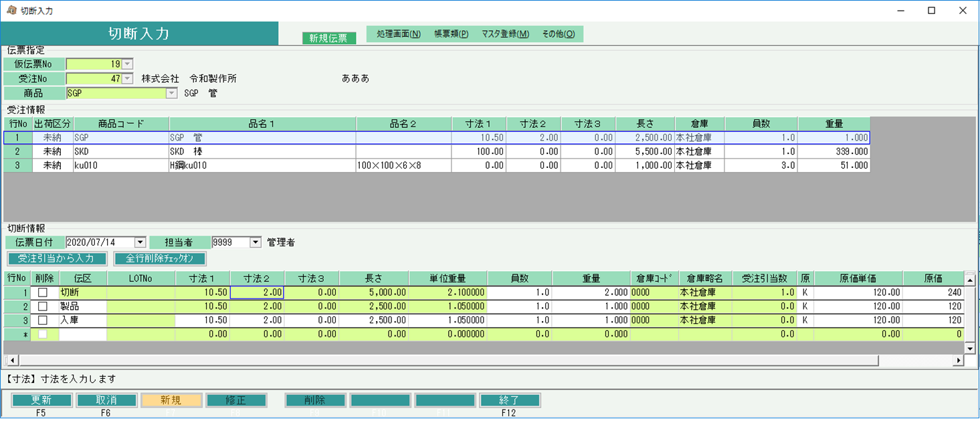Tick the 削除 checkbox for 入庫 row
Viewport: 980px width, 421px height.
click(x=43, y=320)
